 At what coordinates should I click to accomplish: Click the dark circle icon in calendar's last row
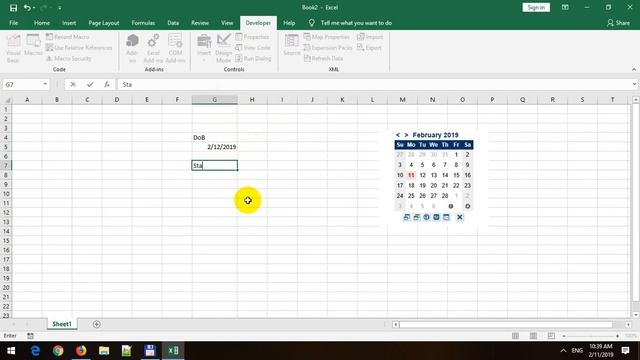(x=451, y=206)
